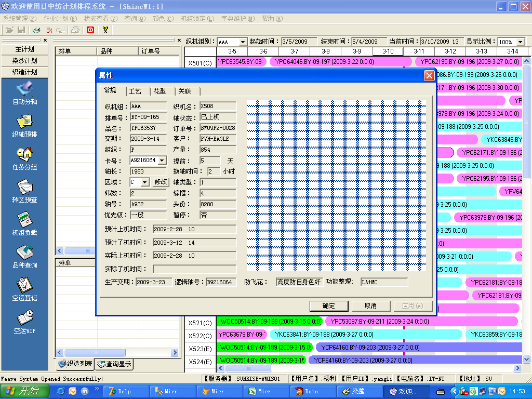Expand the 卡号 dropdown in dialog
The width and height of the screenshot is (532, 399).
coord(162,161)
